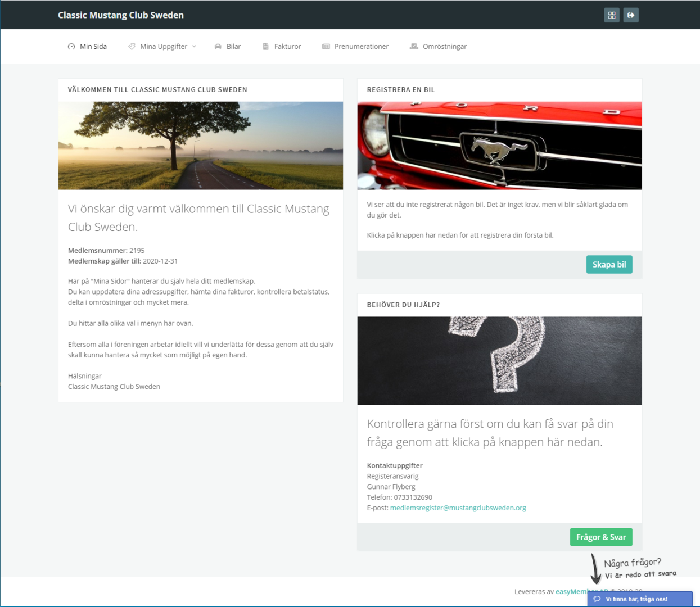Click the Mina Uppgifter tag icon
The height and width of the screenshot is (607, 700).
click(x=132, y=47)
